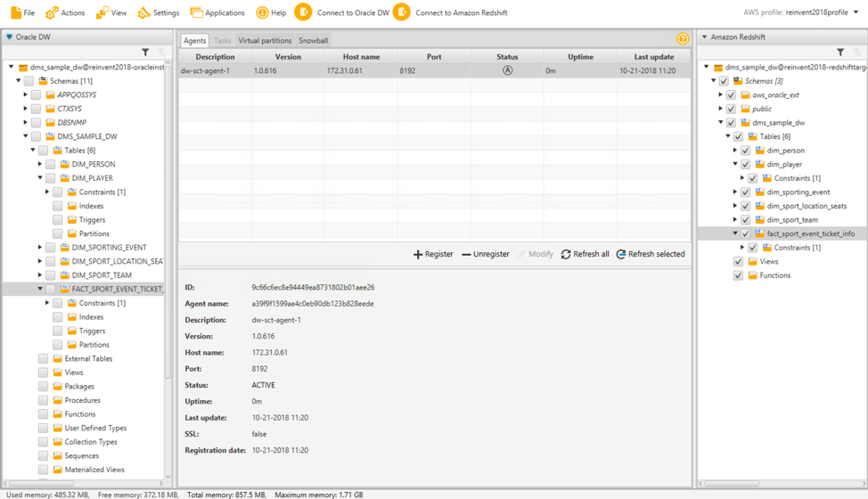Open the Actions menu
This screenshot has height=499, width=868.
click(x=65, y=12)
